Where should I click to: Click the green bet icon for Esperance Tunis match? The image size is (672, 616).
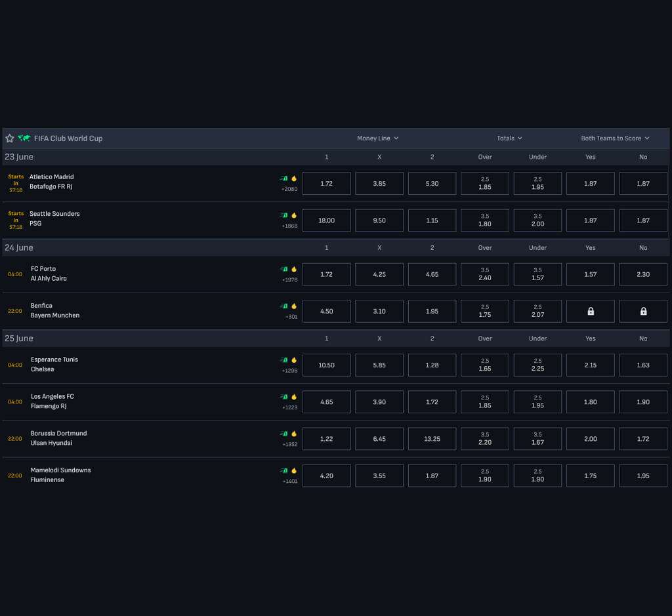pyautogui.click(x=283, y=360)
